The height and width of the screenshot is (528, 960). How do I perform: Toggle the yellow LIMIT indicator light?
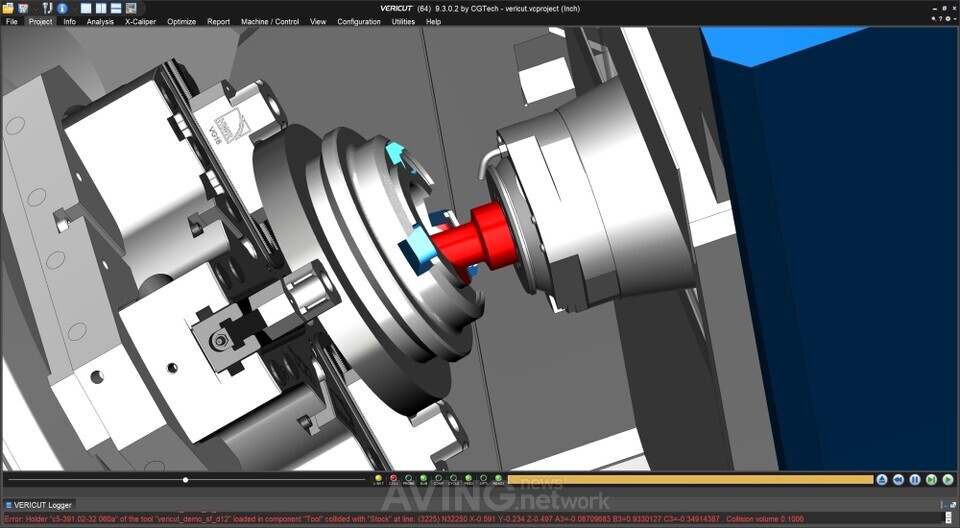tap(378, 480)
